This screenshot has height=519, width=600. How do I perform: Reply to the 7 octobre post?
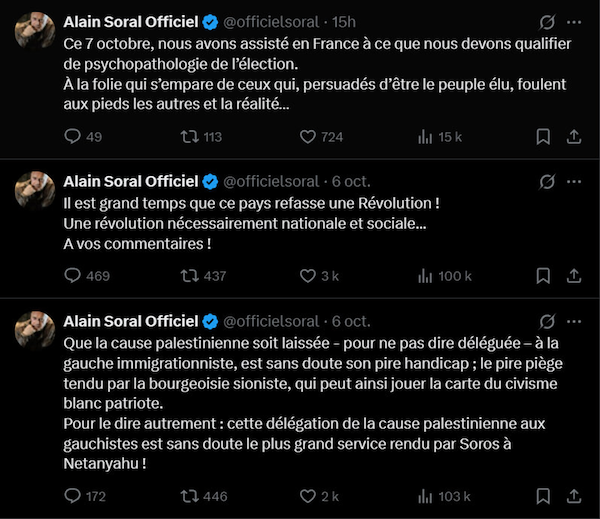pyautogui.click(x=72, y=137)
